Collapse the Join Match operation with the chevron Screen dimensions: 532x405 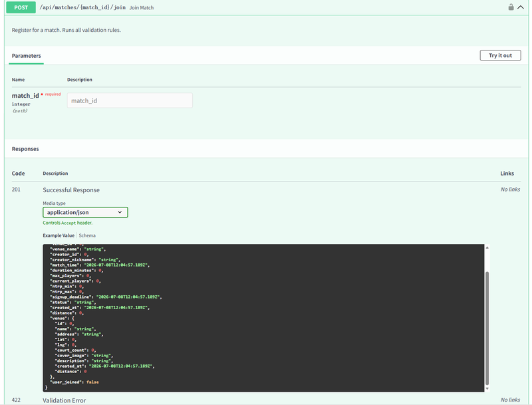521,7
